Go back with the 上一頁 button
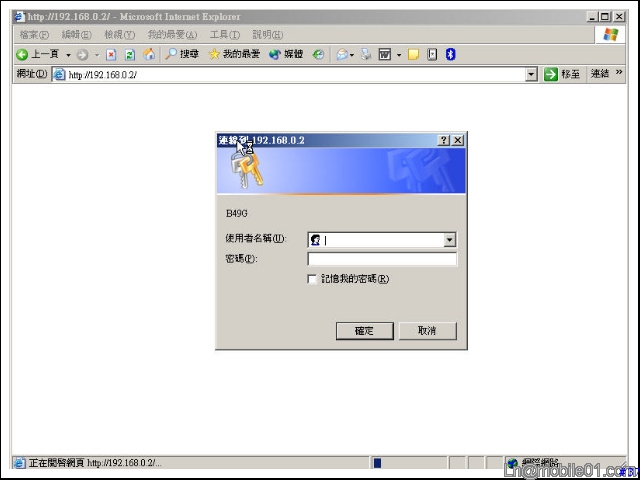Screen dimensions: 640x480 coord(38,54)
